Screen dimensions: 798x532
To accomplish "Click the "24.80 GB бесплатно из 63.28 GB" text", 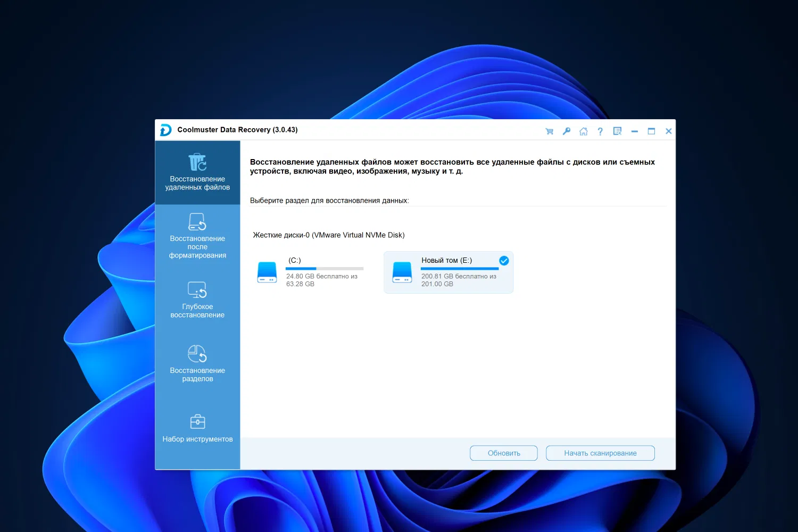I will tap(322, 280).
